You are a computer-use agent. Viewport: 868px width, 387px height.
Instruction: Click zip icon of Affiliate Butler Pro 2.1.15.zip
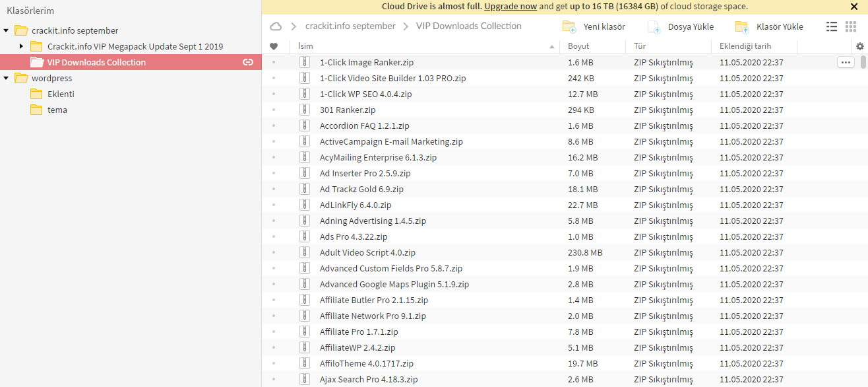[x=304, y=300]
